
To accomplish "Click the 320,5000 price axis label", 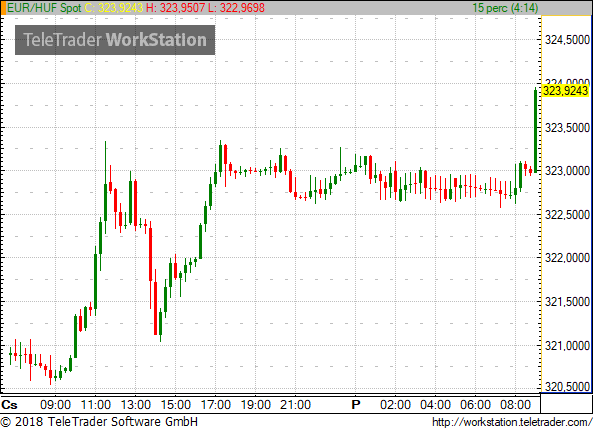I will [x=567, y=386].
